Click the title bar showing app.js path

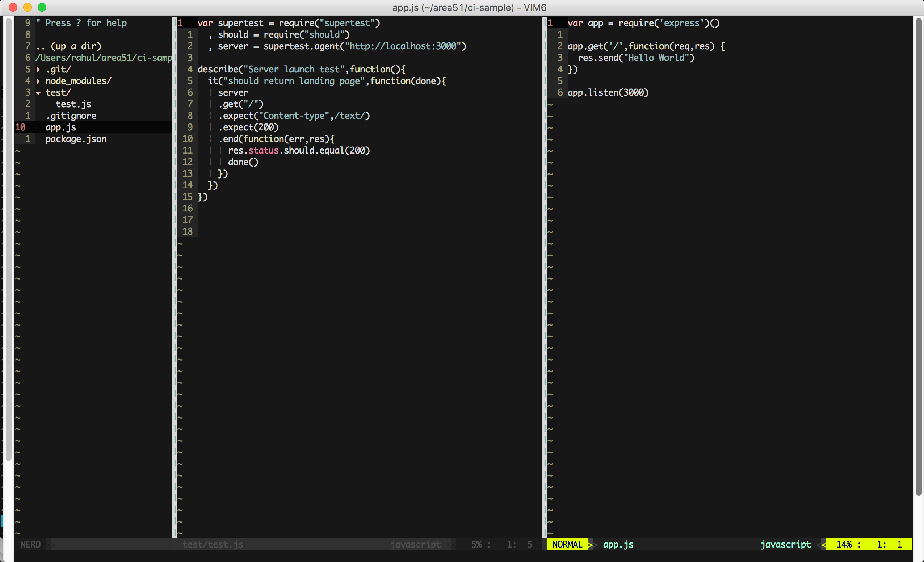click(470, 7)
